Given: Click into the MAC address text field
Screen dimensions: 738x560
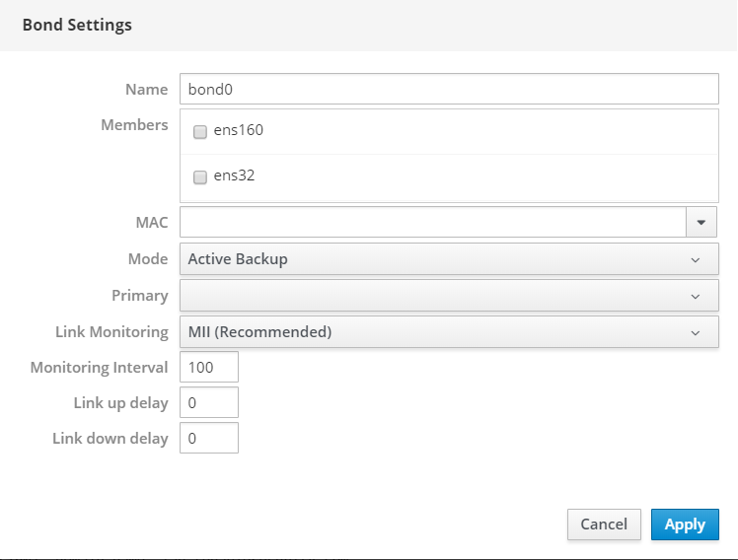Looking at the screenshot, I should 432,222.
